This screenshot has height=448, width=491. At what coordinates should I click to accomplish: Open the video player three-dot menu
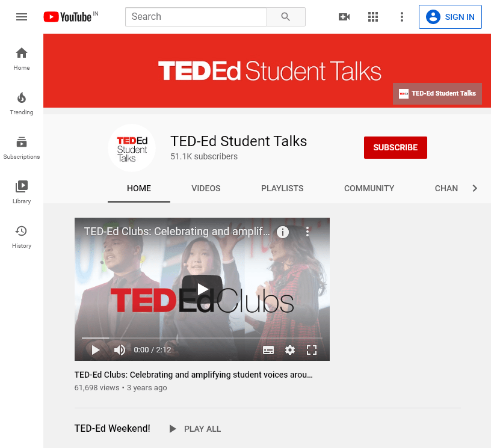(307, 232)
